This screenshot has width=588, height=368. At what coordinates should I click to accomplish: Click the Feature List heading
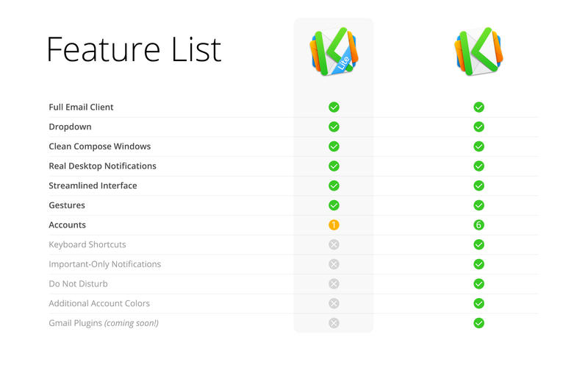pos(134,50)
